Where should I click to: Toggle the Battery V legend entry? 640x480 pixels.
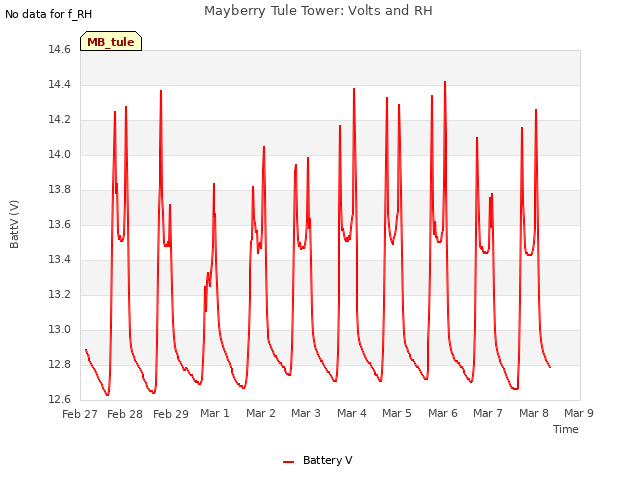318,460
